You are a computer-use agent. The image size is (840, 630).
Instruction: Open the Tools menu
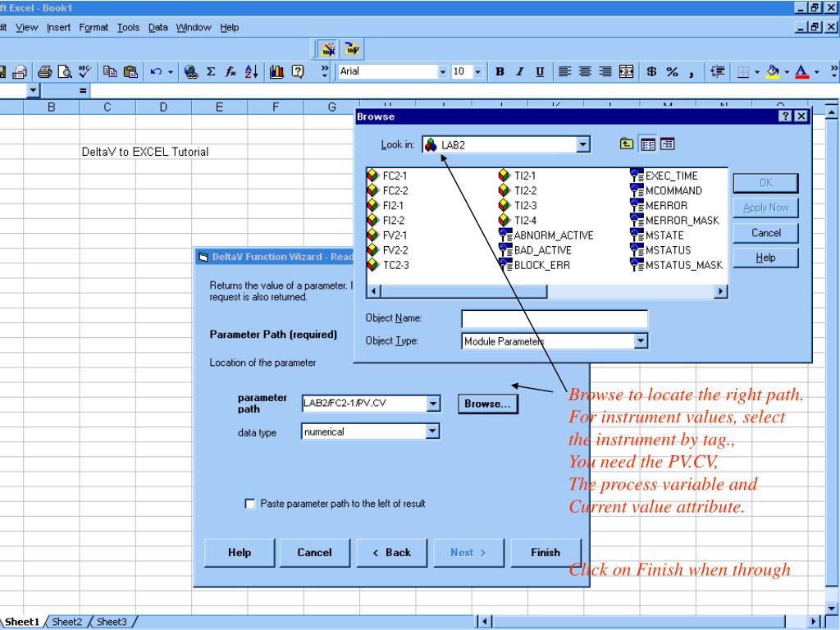[x=128, y=27]
